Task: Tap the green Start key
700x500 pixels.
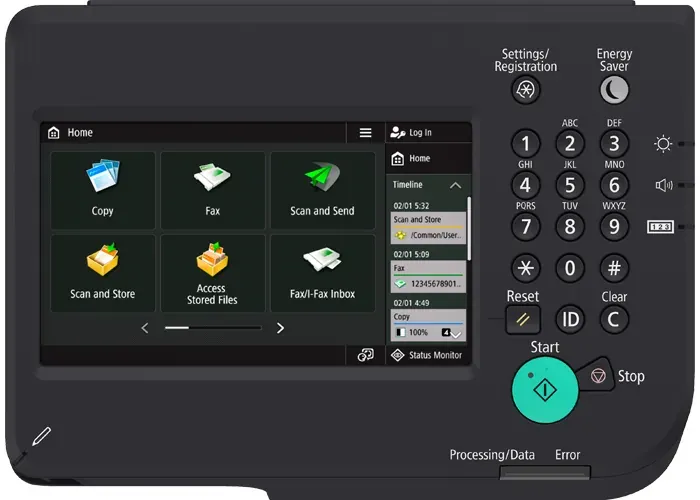Action: pyautogui.click(x=545, y=390)
